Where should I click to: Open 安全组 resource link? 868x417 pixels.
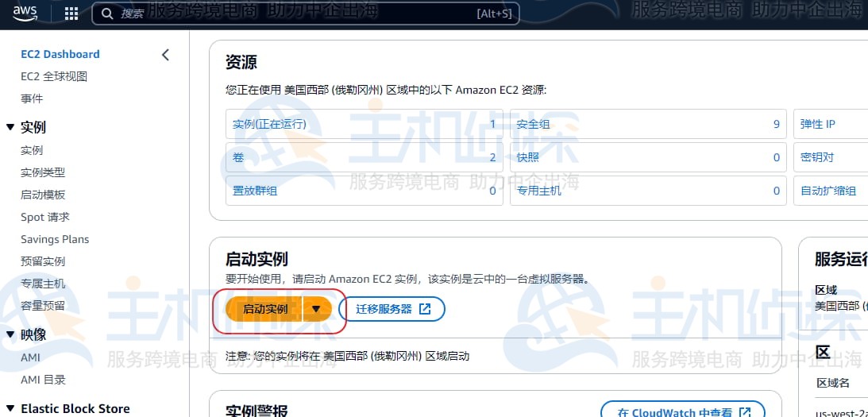point(533,124)
